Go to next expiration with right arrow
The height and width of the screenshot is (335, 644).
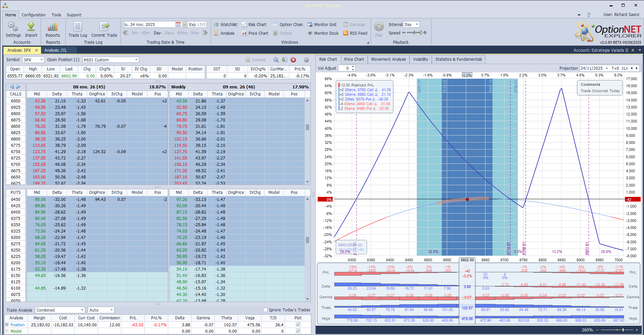point(18,87)
